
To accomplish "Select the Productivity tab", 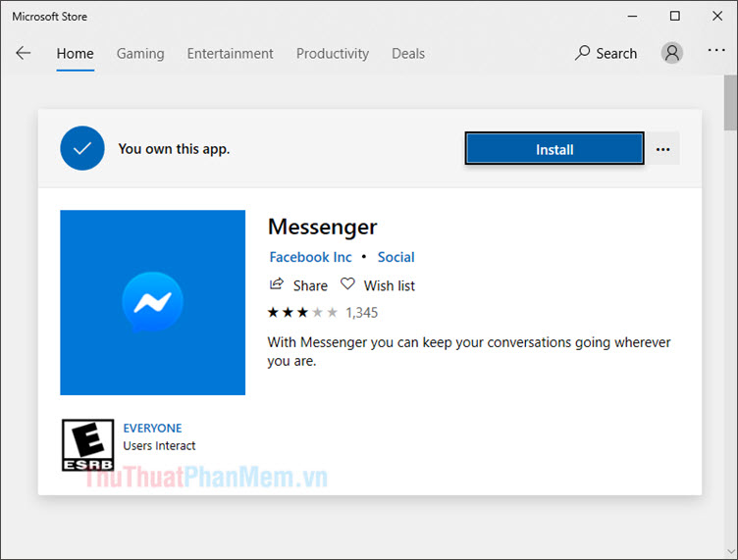I will [x=333, y=54].
